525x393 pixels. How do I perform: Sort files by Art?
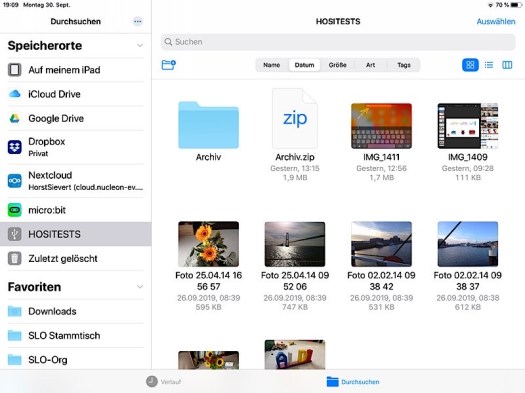point(370,65)
